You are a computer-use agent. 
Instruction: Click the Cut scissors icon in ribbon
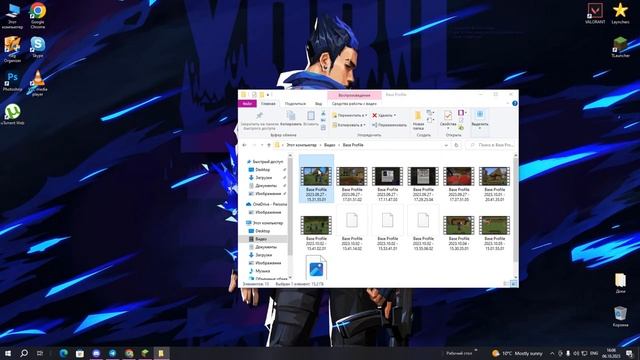[323, 113]
